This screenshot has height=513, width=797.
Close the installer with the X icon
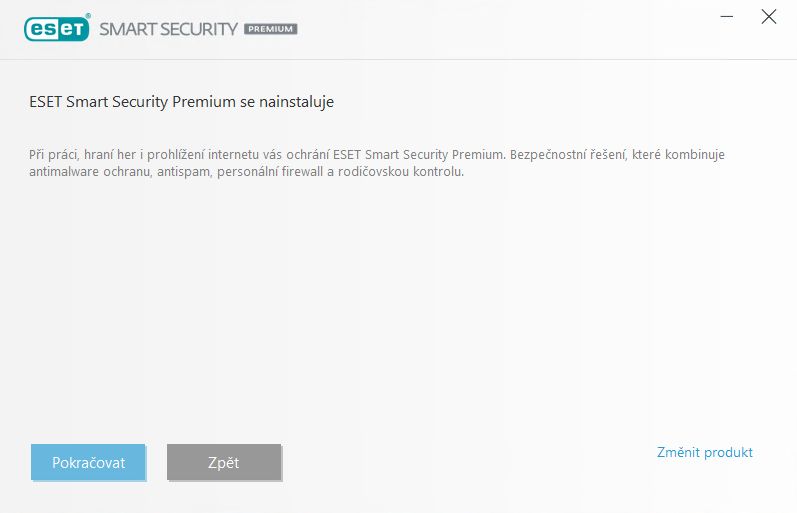pos(769,17)
